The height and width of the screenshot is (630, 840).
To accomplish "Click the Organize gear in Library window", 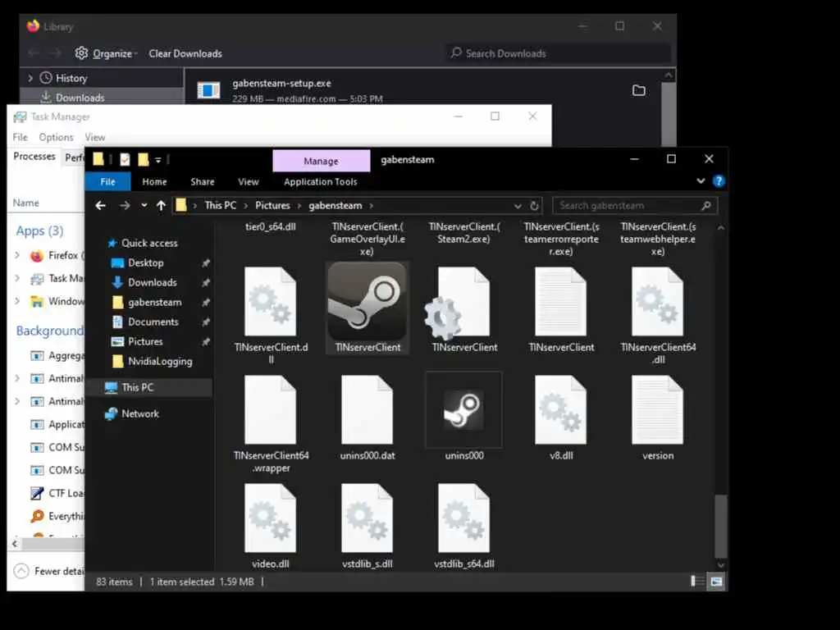I will click(81, 53).
